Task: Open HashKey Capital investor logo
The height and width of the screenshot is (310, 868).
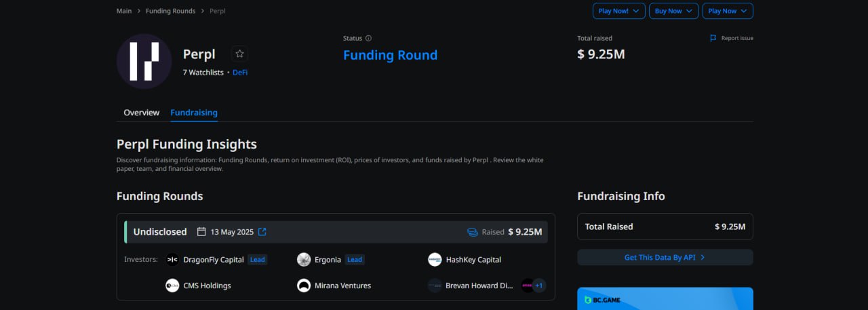Action: click(x=435, y=260)
